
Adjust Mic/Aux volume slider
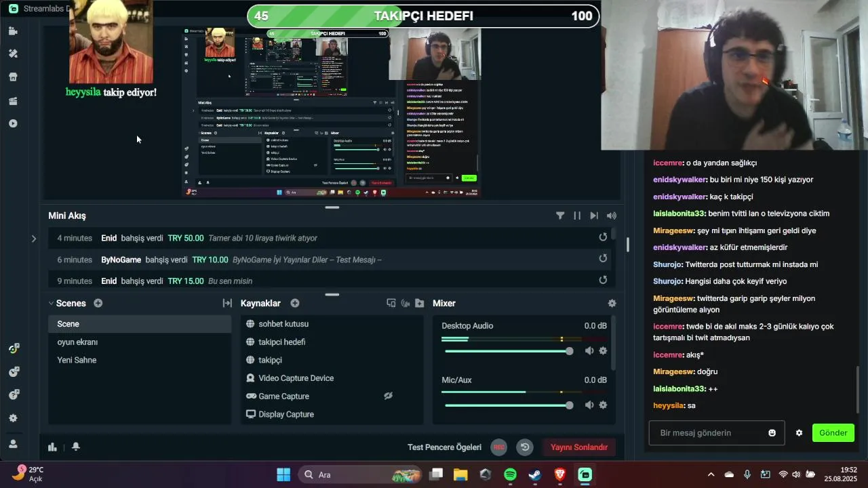[x=509, y=405]
